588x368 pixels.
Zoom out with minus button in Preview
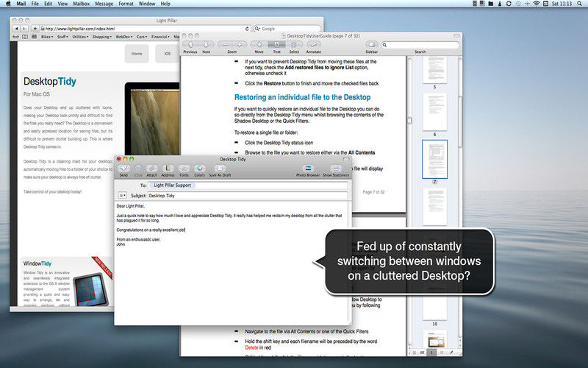pyautogui.click(x=225, y=45)
